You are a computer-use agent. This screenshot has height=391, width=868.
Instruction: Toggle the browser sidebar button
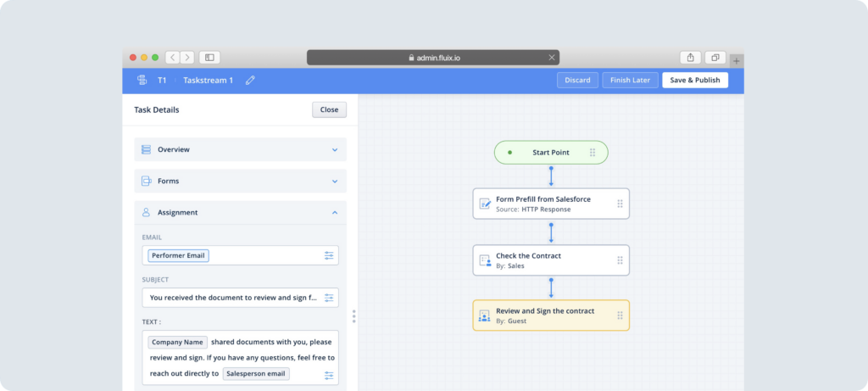click(x=209, y=58)
